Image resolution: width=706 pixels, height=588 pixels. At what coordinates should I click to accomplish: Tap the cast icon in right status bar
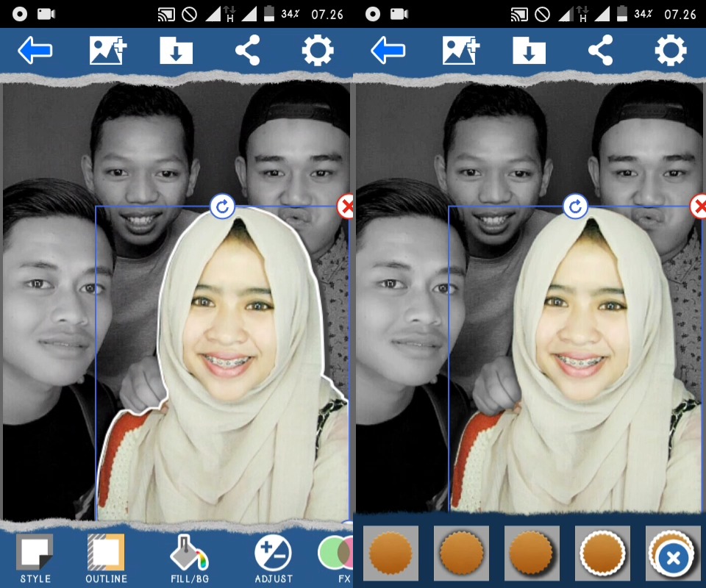click(x=519, y=15)
